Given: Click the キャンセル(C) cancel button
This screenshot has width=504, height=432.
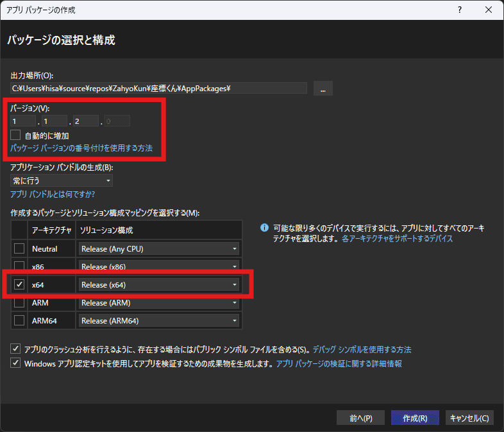Looking at the screenshot, I should [469, 418].
